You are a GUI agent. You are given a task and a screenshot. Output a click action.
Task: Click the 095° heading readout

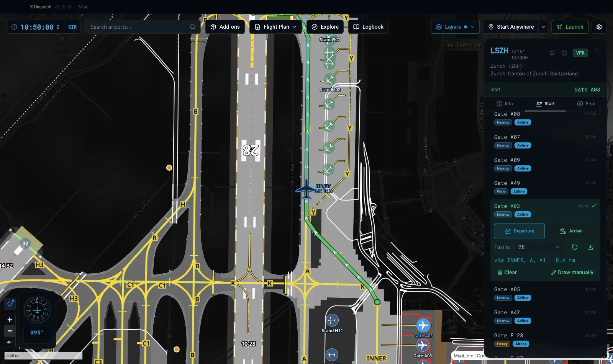(37, 333)
